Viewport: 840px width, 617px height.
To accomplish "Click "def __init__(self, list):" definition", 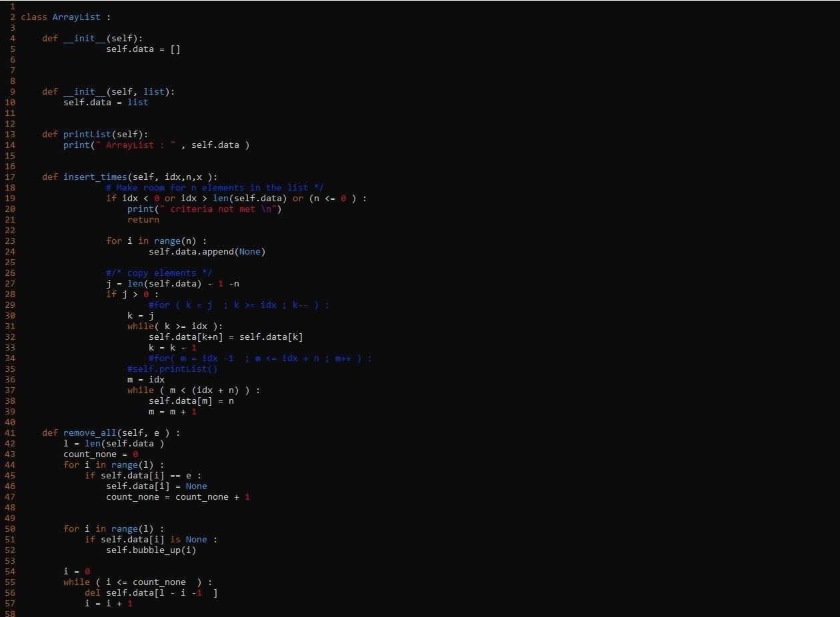I will pos(109,92).
